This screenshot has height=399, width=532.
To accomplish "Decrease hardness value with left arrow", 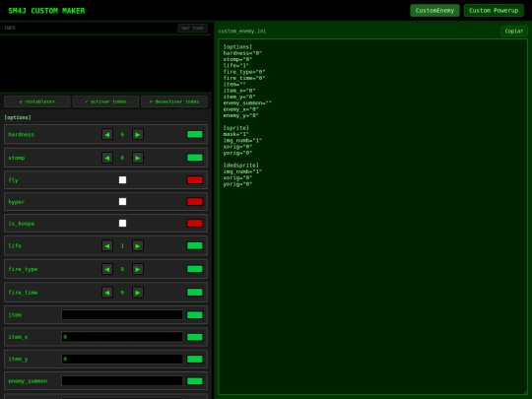I will [107, 134].
